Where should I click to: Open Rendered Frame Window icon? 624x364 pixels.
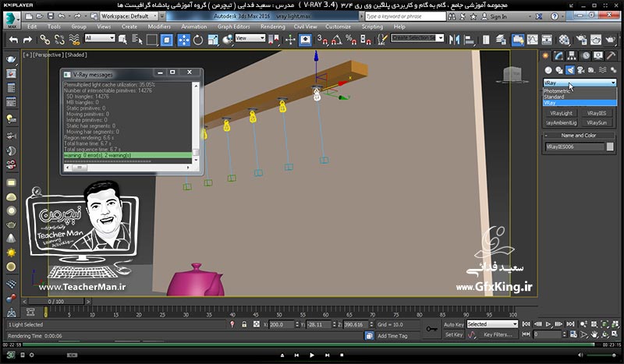[596, 40]
